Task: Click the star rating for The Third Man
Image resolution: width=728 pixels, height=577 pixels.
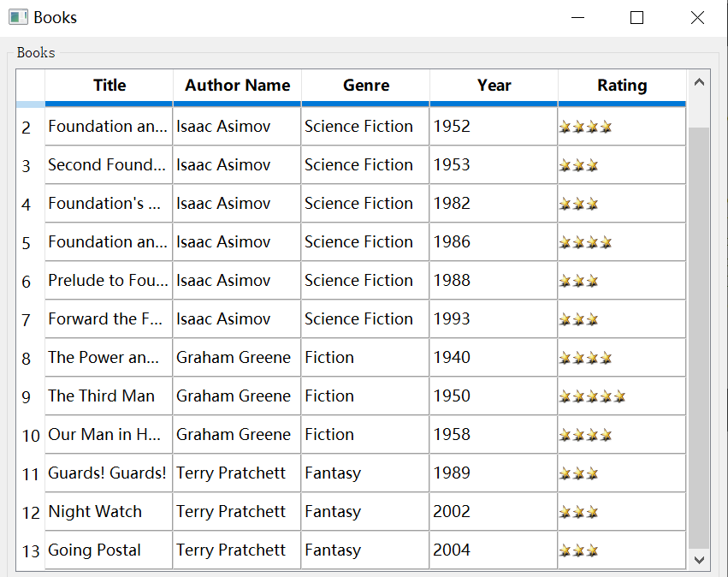Action: tap(592, 396)
